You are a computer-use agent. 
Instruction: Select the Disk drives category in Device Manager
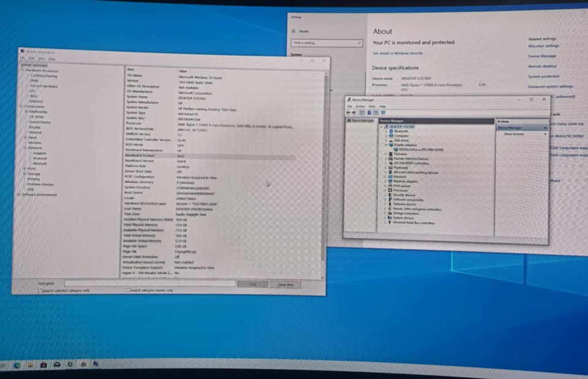[401, 140]
